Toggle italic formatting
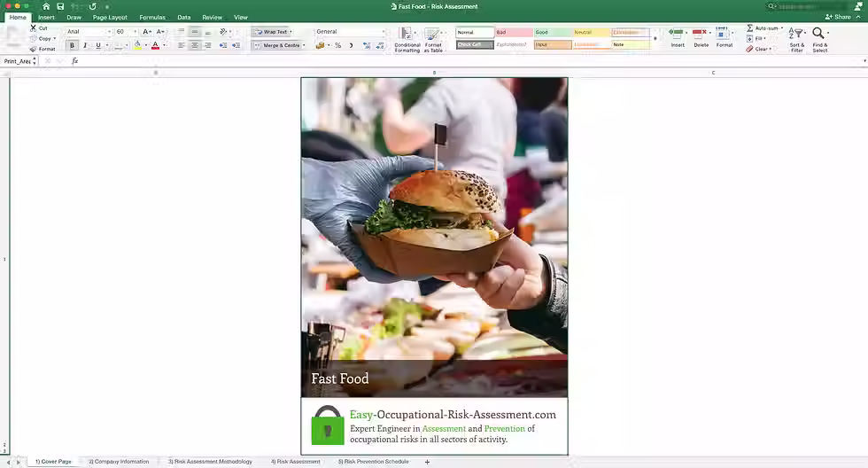This screenshot has height=468, width=868. pos(85,45)
